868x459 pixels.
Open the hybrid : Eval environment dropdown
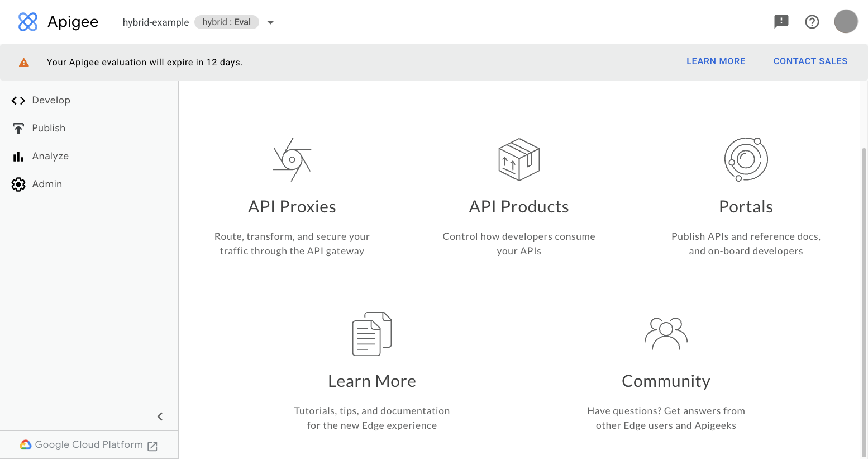click(x=226, y=22)
